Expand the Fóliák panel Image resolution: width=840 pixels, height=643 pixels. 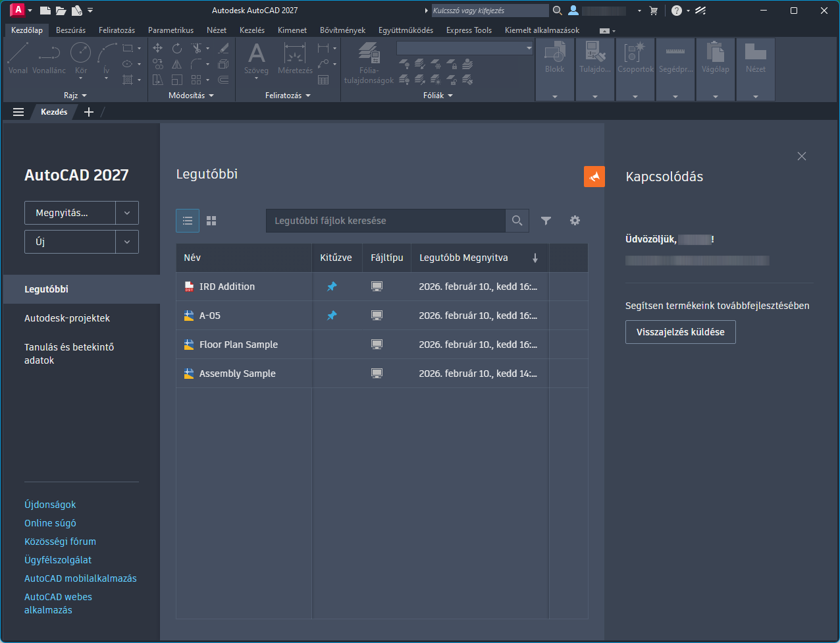(x=438, y=96)
